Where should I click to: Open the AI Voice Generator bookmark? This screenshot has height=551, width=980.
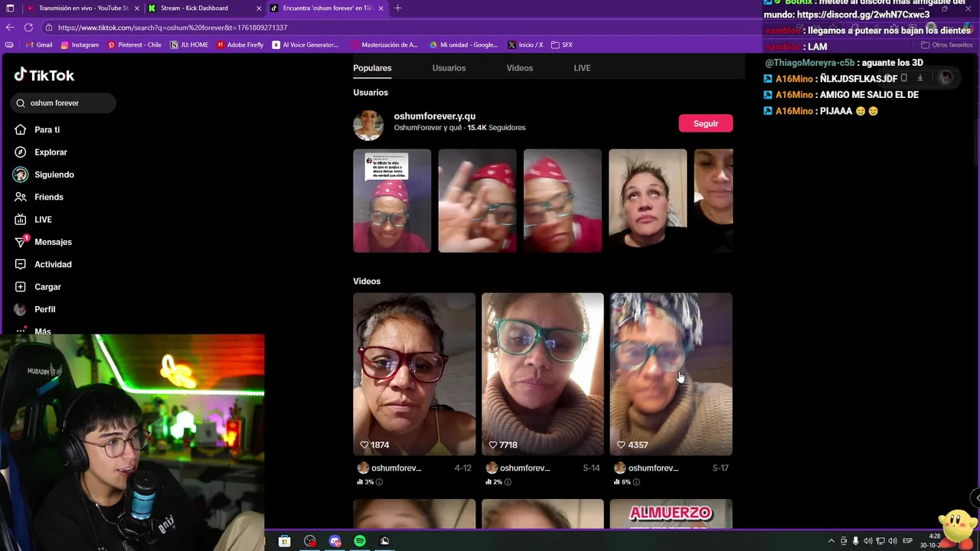pos(305,45)
